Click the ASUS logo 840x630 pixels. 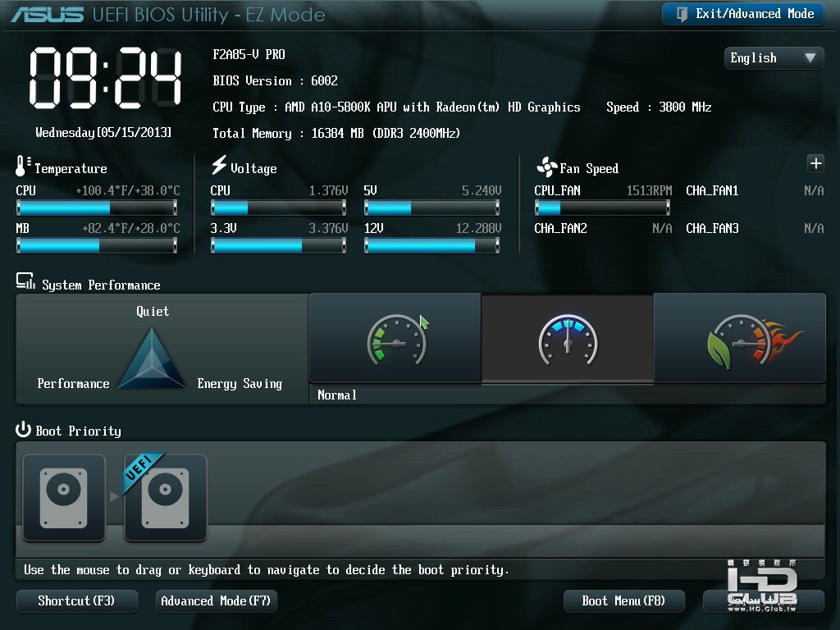pyautogui.click(x=47, y=15)
